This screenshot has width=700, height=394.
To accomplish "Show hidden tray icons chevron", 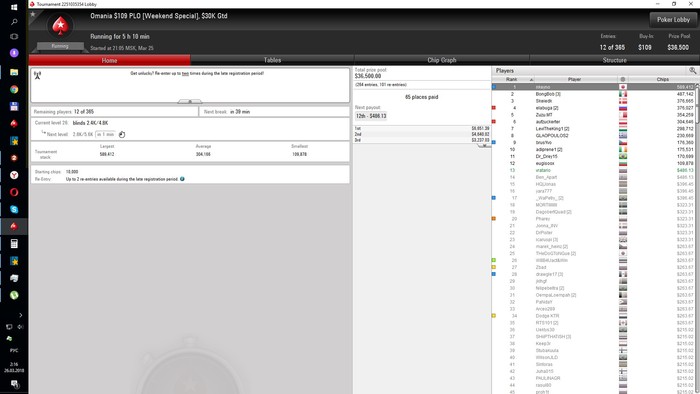I will click(21, 315).
